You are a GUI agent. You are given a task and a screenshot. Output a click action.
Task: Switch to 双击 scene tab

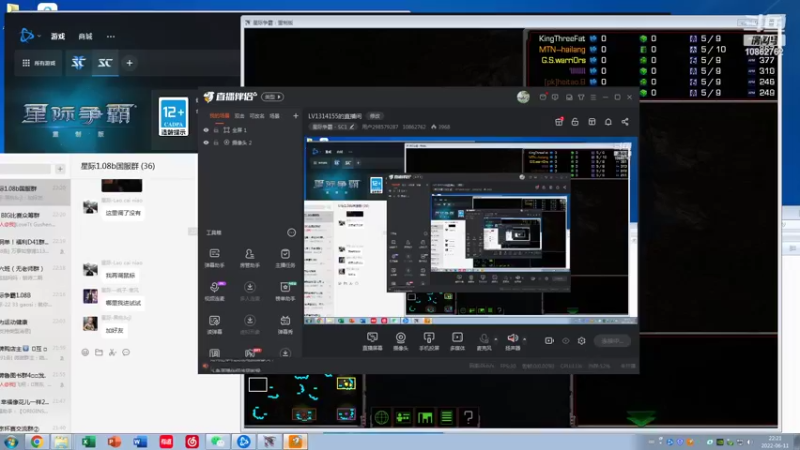(239, 116)
